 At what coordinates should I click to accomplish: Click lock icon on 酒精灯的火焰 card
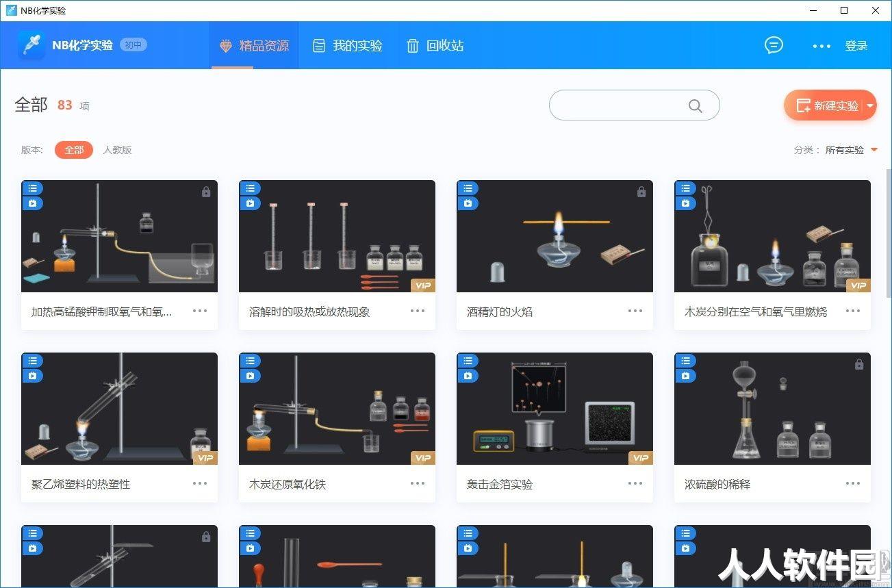641,192
